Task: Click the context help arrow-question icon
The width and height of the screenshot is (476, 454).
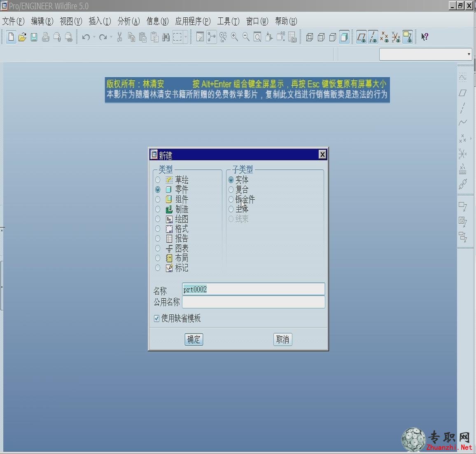Action: [x=425, y=37]
